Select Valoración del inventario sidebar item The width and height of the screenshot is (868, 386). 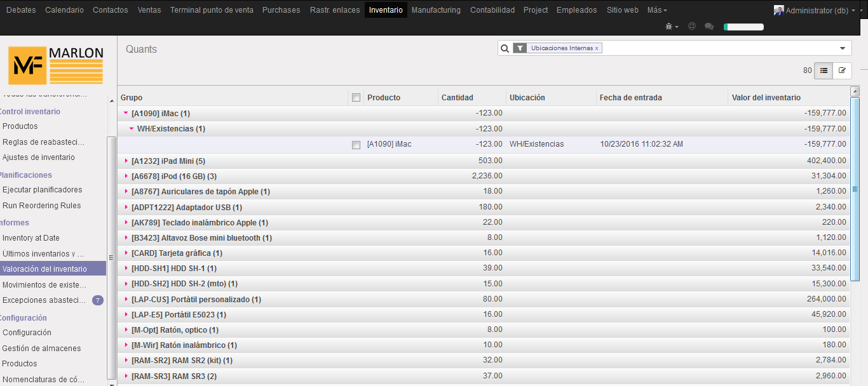point(53,269)
